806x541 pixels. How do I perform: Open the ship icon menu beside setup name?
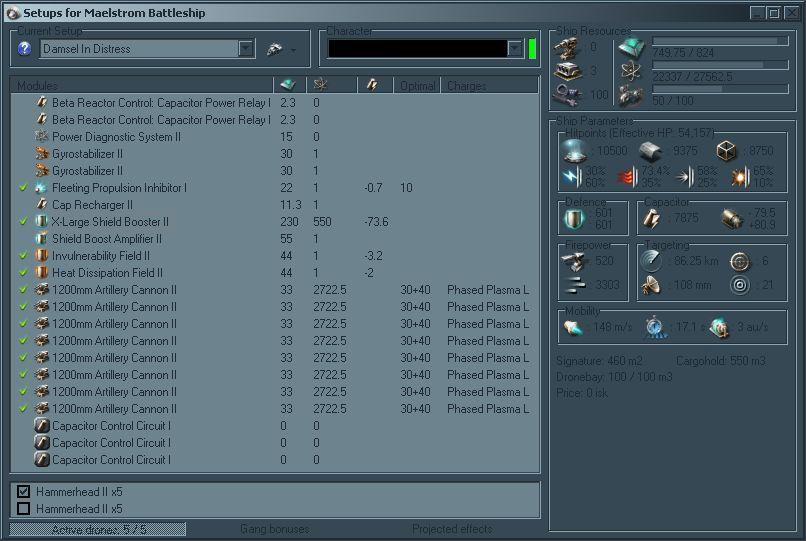click(274, 49)
